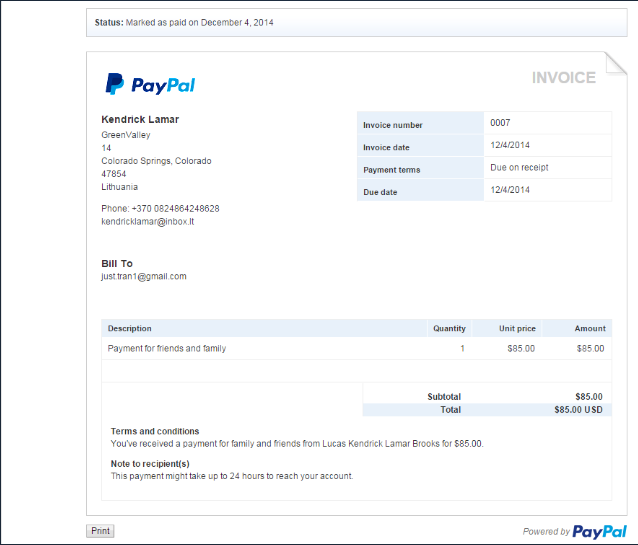Click the Terms and conditions heading
638x545 pixels.
point(154,431)
